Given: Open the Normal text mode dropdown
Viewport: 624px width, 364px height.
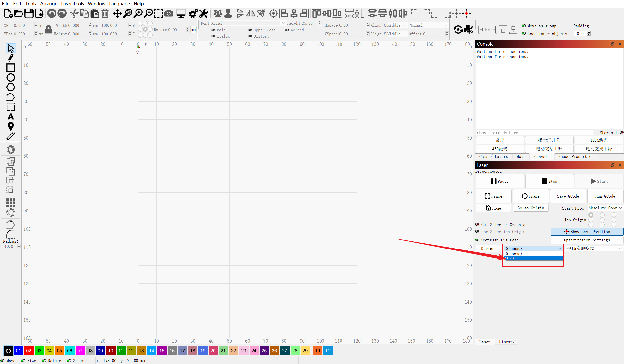Looking at the screenshot, I should point(428,25).
